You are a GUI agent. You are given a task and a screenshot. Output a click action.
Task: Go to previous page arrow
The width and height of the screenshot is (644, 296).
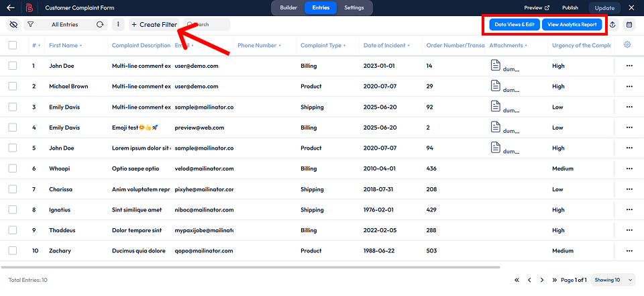pos(529,280)
